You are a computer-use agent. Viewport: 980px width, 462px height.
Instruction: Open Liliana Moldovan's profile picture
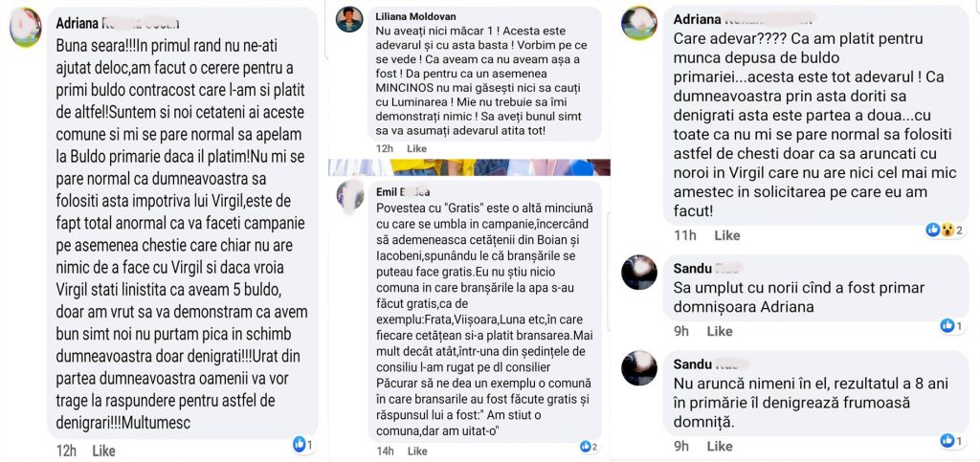pos(349,19)
